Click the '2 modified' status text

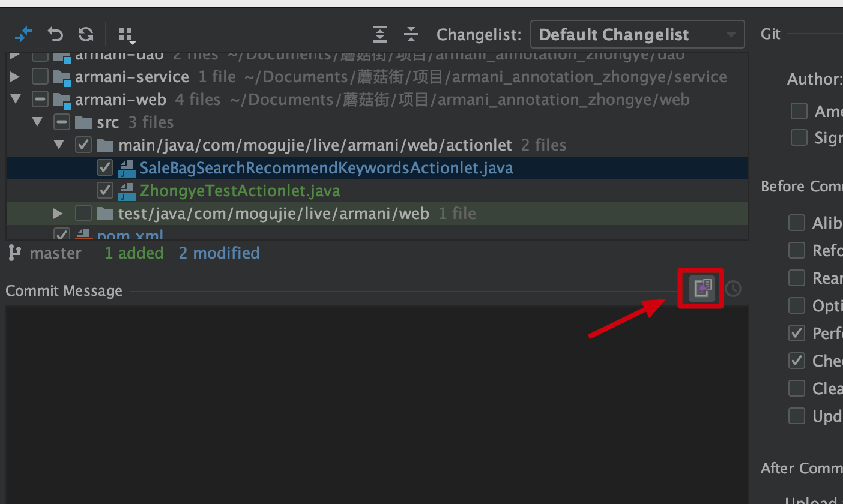click(219, 253)
